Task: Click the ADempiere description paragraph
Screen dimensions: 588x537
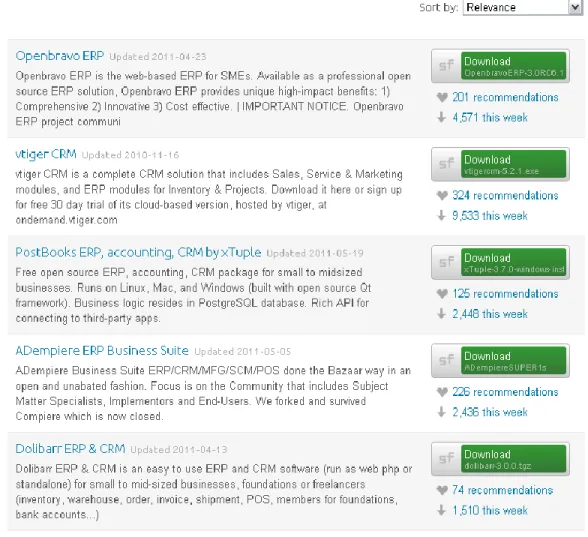Action: [213, 394]
